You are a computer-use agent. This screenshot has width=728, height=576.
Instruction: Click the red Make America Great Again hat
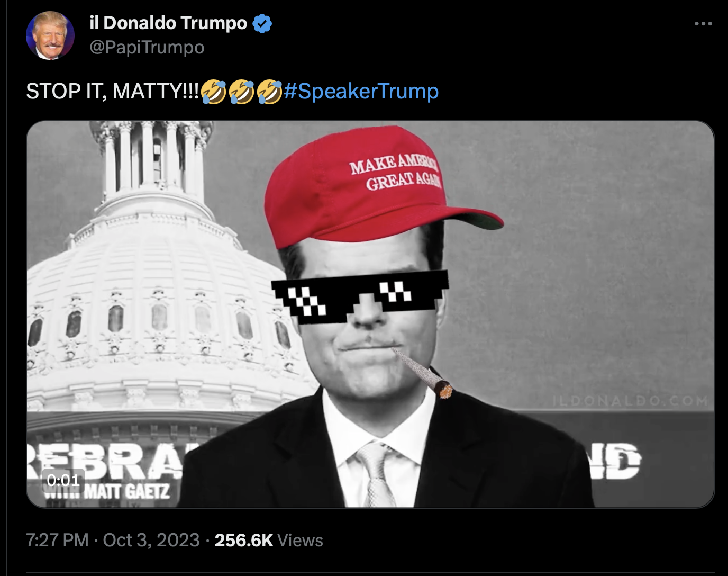pos(378,186)
